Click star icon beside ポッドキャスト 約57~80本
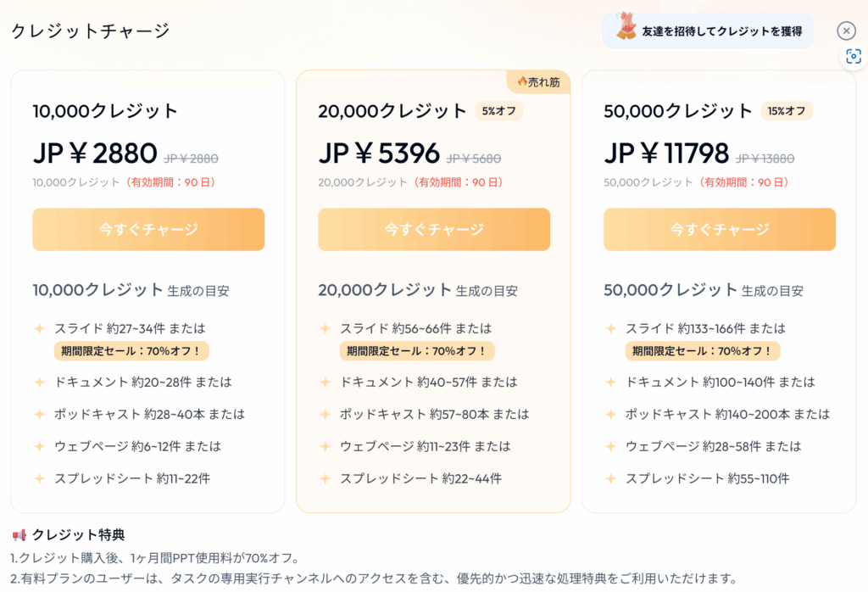 (x=325, y=414)
